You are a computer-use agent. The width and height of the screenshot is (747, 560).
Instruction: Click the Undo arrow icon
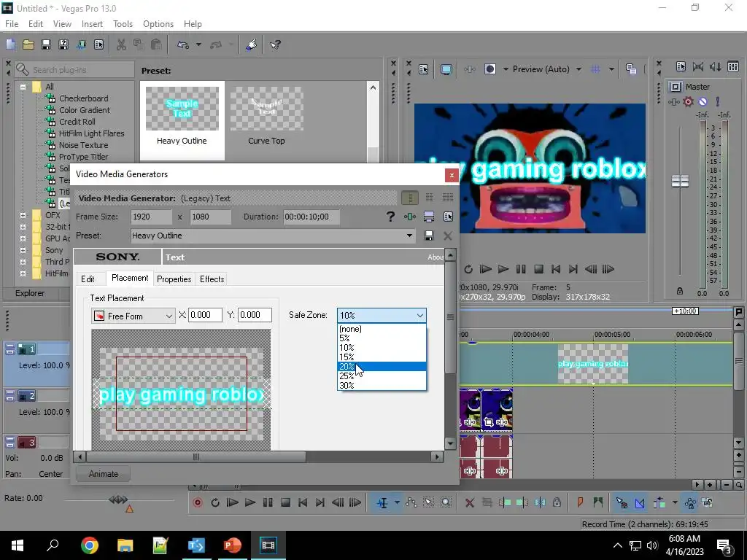[183, 44]
